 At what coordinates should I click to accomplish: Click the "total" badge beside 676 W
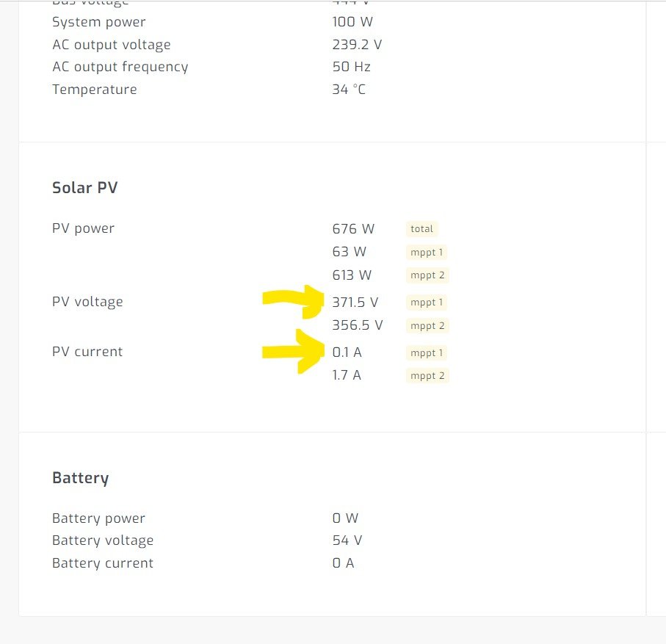pyautogui.click(x=422, y=229)
